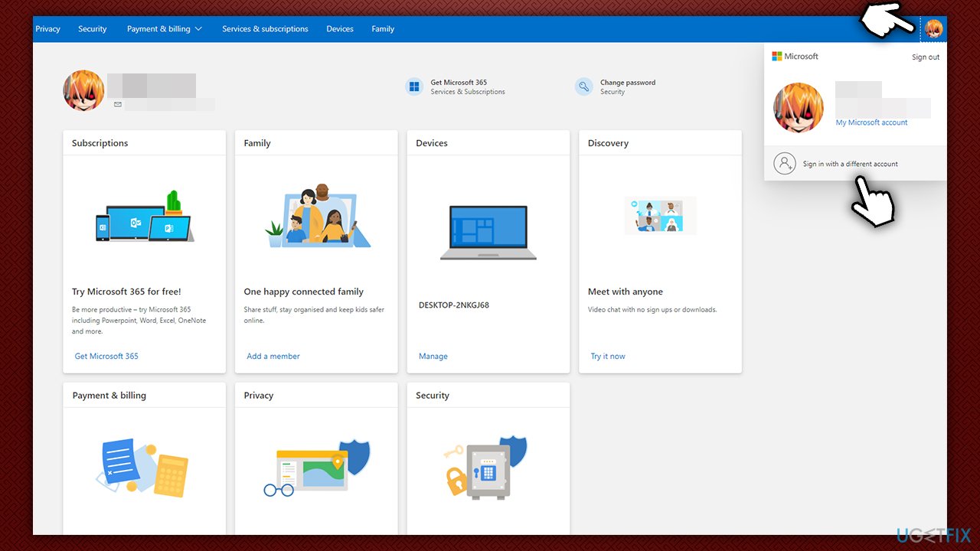This screenshot has width=980, height=551.
Task: Open the Privacy tab in the navigation bar
Action: (x=47, y=29)
